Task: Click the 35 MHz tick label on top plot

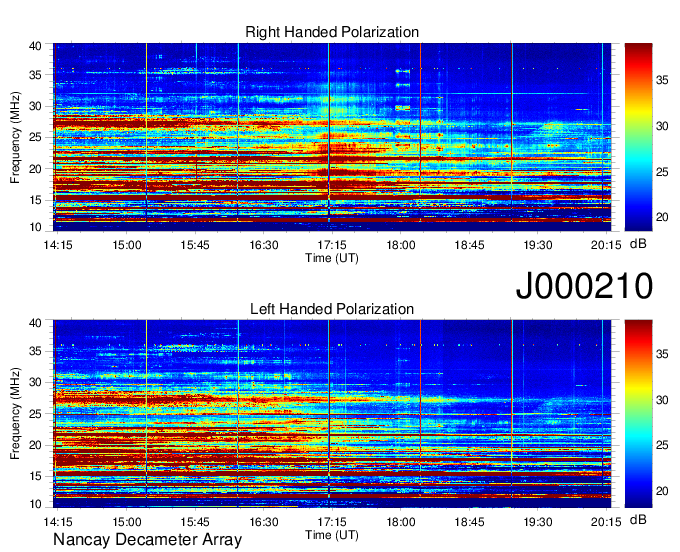Action: pos(35,75)
